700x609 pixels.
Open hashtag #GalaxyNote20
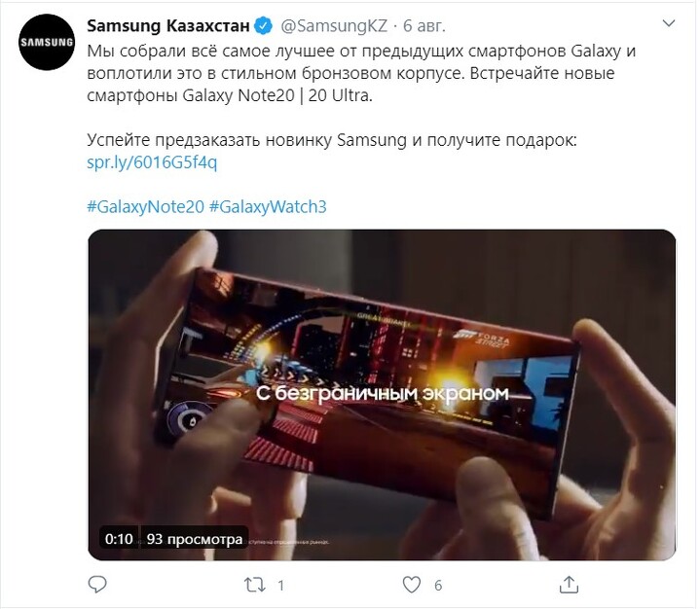pyautogui.click(x=145, y=206)
